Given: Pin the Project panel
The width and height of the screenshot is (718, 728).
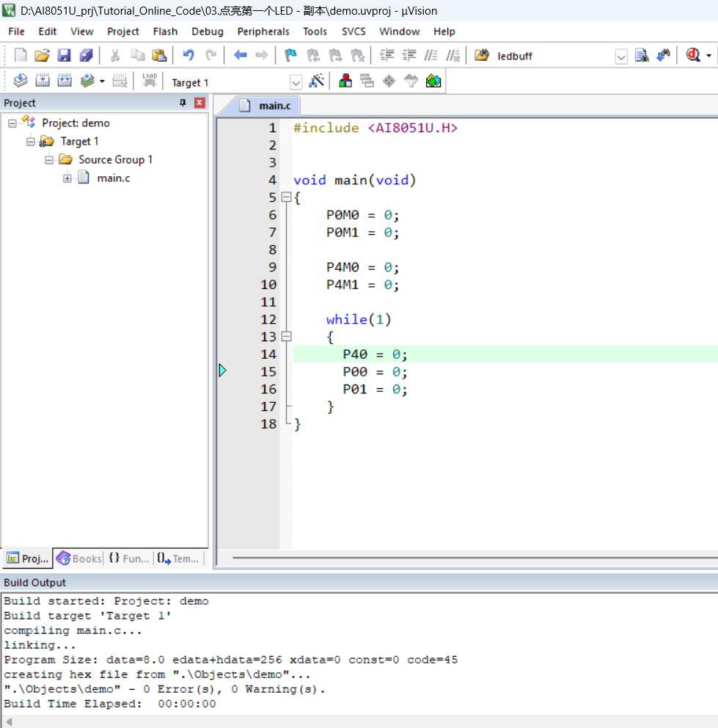Looking at the screenshot, I should point(183,103).
